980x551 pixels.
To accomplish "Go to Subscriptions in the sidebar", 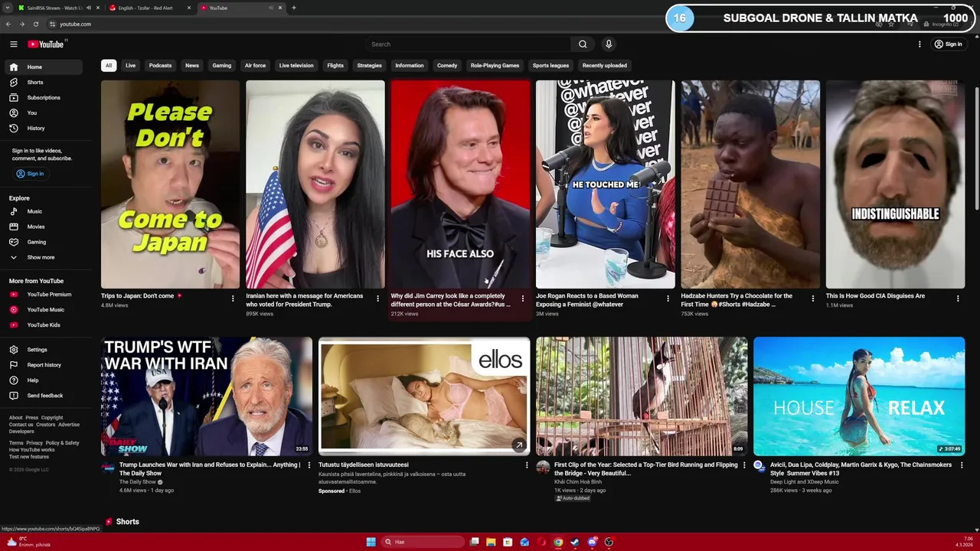I will [43, 97].
